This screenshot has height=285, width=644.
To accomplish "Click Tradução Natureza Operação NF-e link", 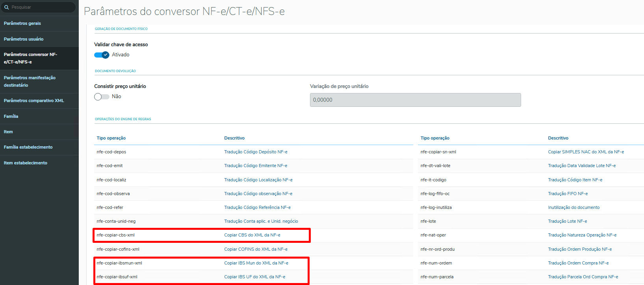I will tap(582, 235).
